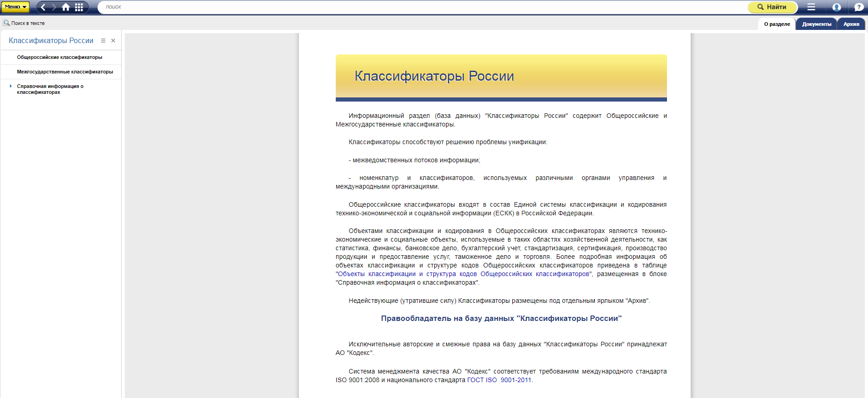Expand Справочная информация о классификаторах node
This screenshot has width=868, height=398.
[10, 86]
